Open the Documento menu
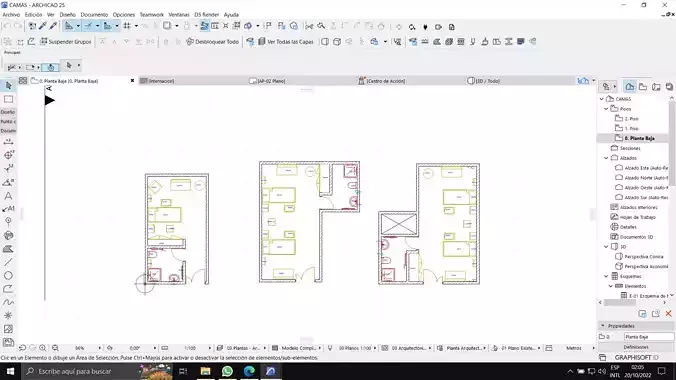Viewport: 676px width, 380px height. (94, 15)
